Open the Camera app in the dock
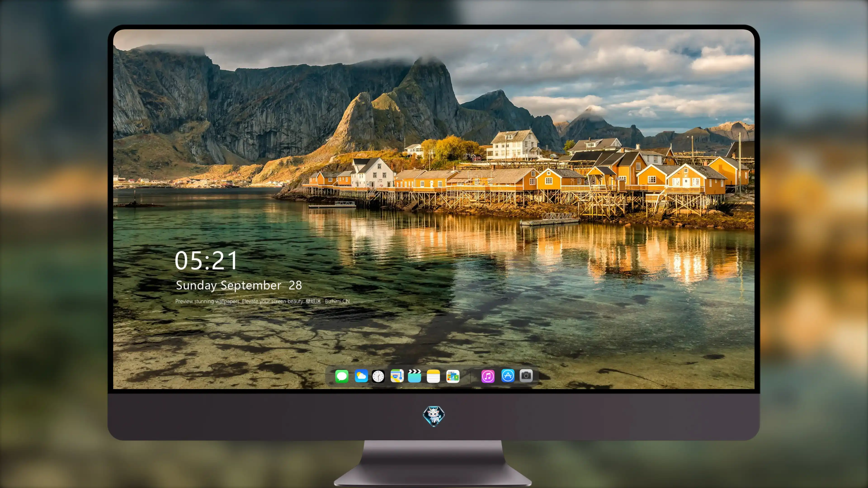 pyautogui.click(x=526, y=375)
